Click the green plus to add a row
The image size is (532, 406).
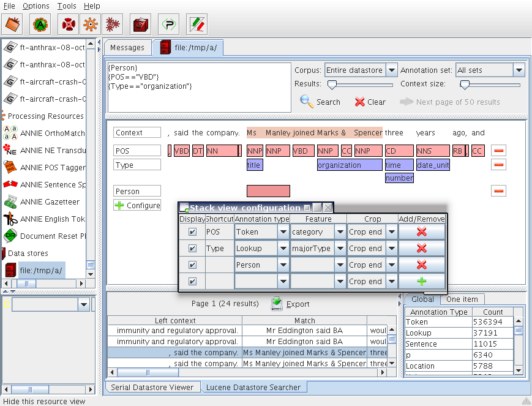(x=421, y=281)
